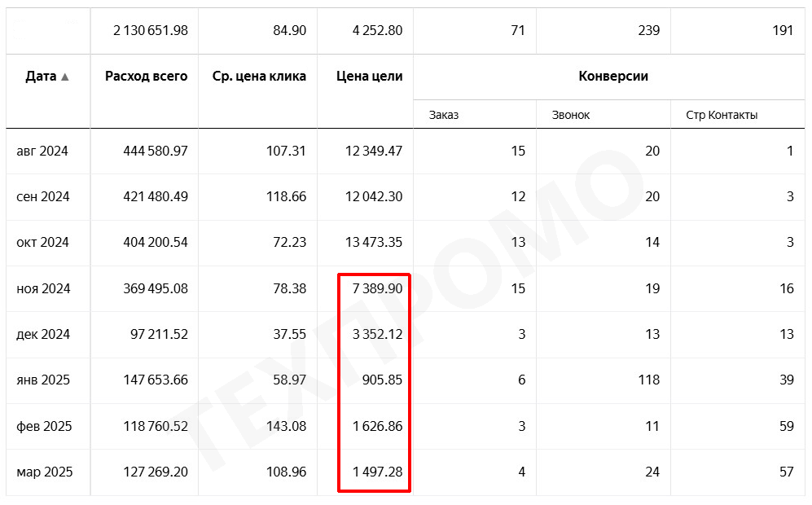The height and width of the screenshot is (505, 812).
Task: Click goal price 12 042.30
Action: [374, 197]
